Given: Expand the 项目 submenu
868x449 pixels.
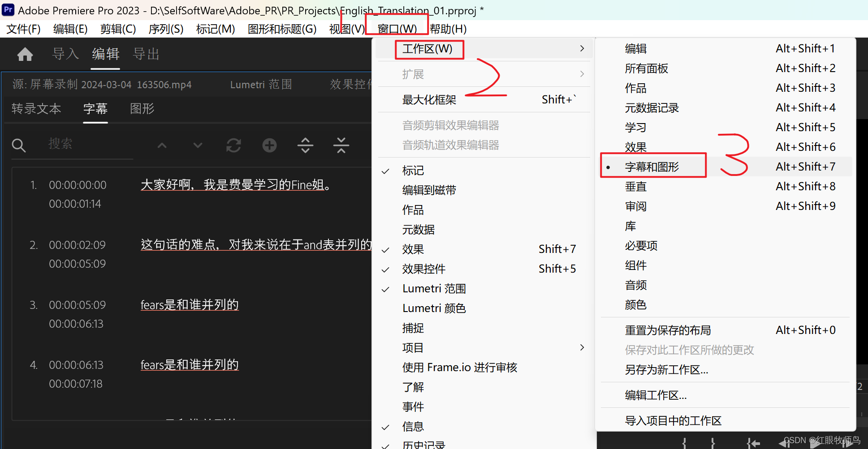Looking at the screenshot, I should coord(484,348).
